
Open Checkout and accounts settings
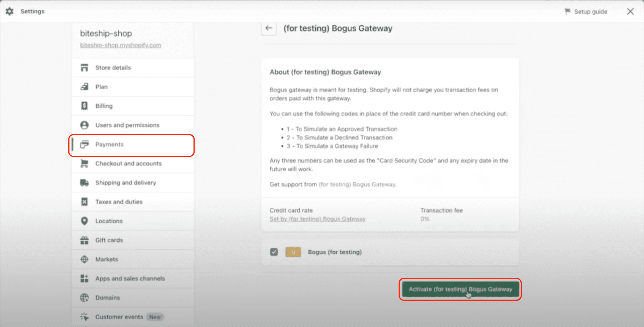pos(133,163)
